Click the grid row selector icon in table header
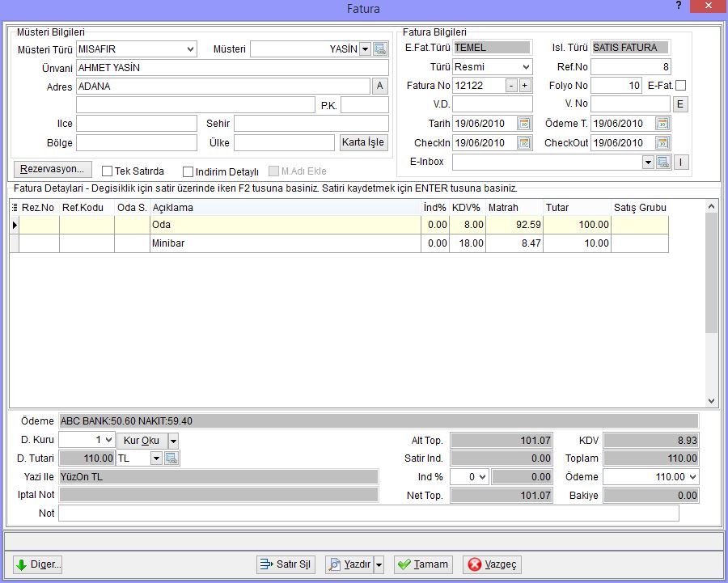728x583 pixels. pos(15,208)
